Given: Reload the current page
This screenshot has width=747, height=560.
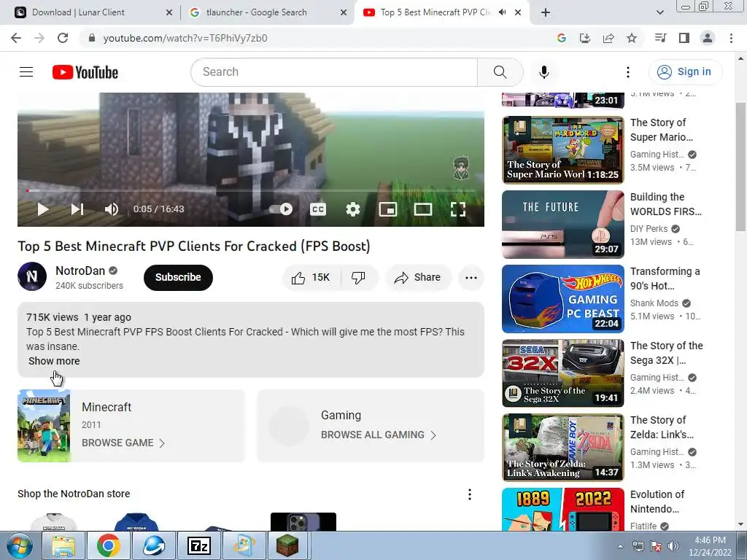Looking at the screenshot, I should 63,38.
